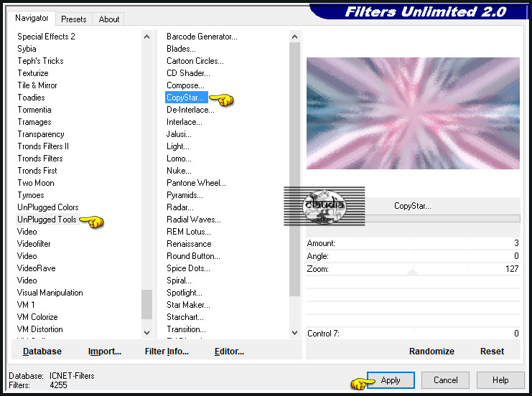The height and width of the screenshot is (396, 532).
Task: Click Import... to add filters
Action: tap(105, 352)
